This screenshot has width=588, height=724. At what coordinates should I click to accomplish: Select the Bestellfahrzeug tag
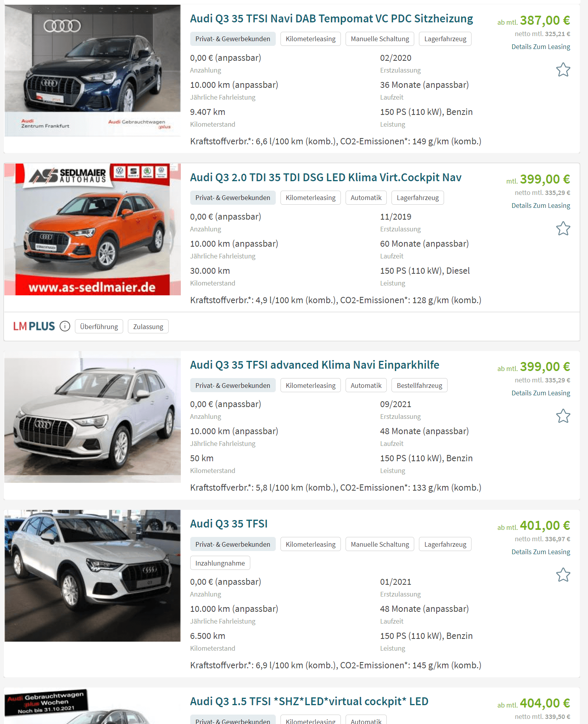click(419, 386)
